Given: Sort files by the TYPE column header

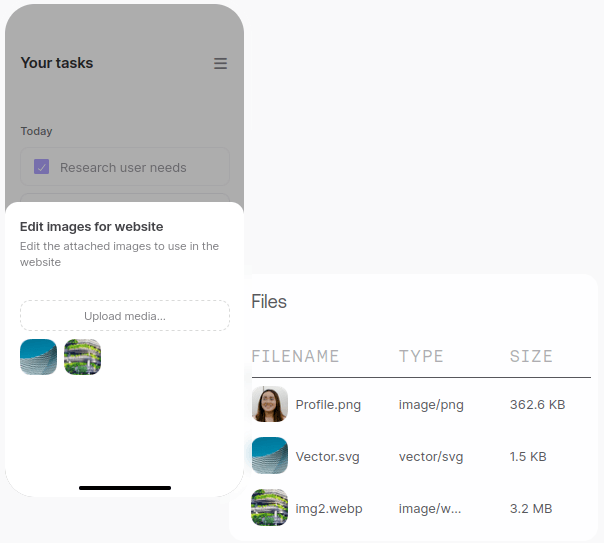Looking at the screenshot, I should [x=421, y=356].
